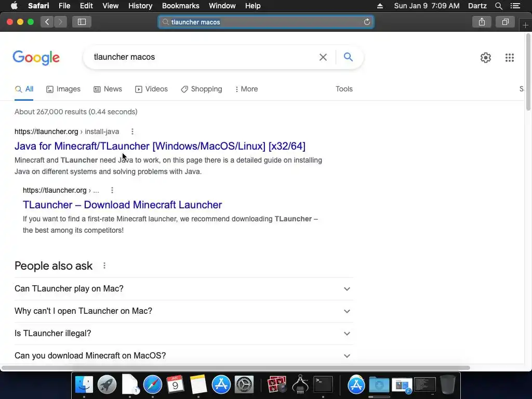Open Notification Center from the menu bar
This screenshot has width=532, height=399.
point(515,6)
